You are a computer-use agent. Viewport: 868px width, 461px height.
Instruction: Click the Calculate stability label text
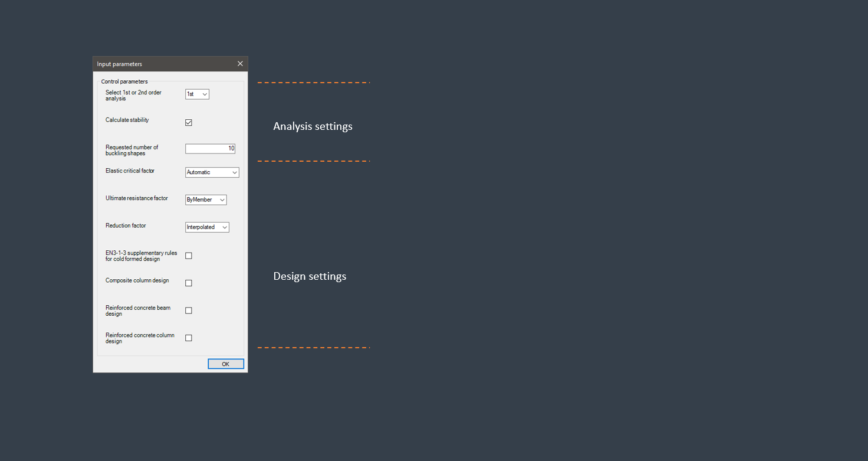tap(127, 120)
